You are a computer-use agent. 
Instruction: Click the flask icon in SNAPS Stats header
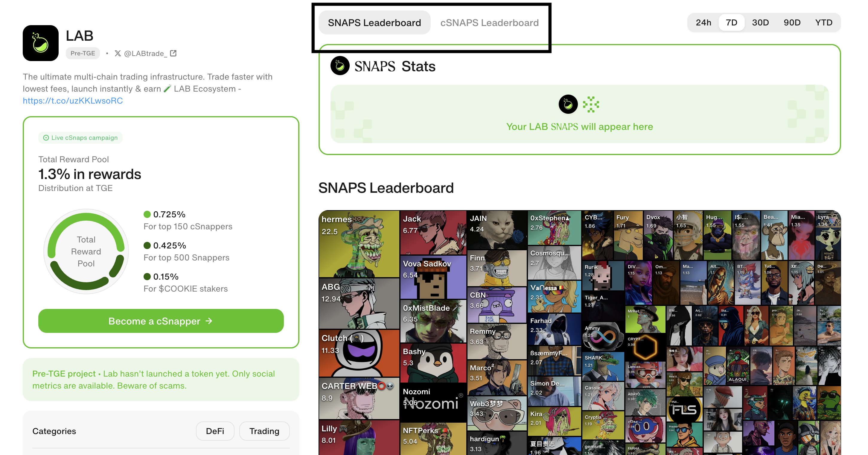340,66
